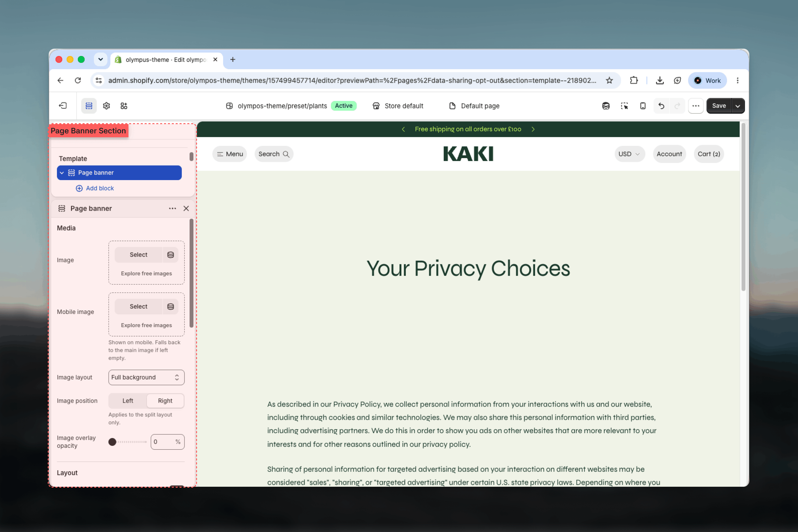Screen dimensions: 798x532
Task: Open the Save button dropdown arrow
Action: coord(738,106)
